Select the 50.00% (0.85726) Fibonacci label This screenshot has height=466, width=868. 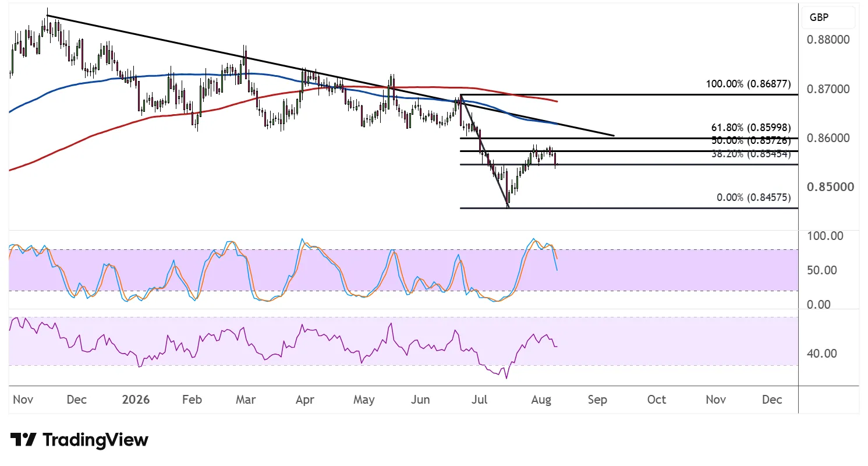[x=751, y=140]
